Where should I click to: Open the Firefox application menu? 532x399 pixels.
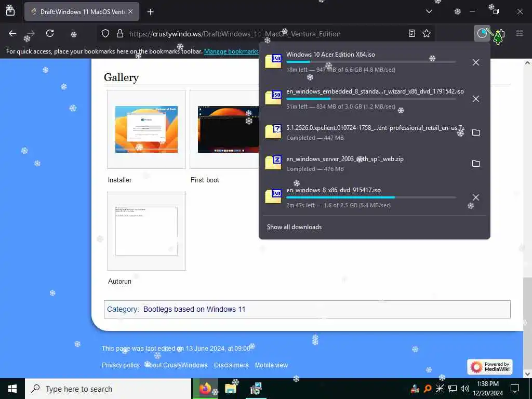[520, 33]
